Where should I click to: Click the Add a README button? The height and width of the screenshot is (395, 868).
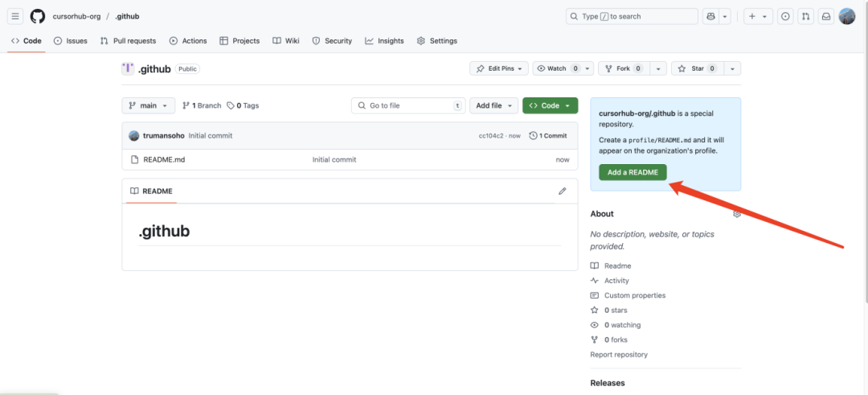pos(633,172)
